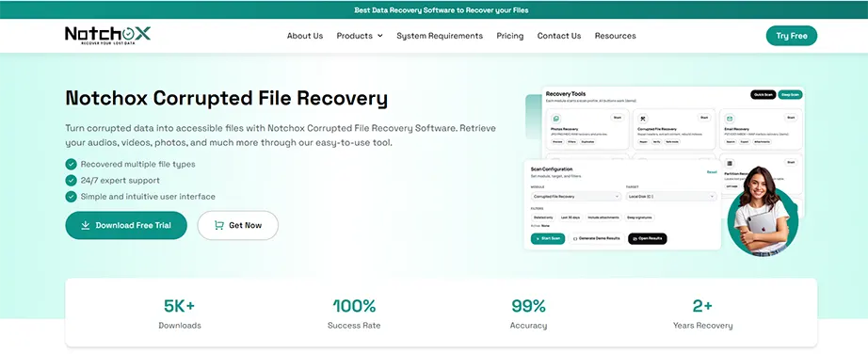Go to System Requirements
868x354 pixels.
coord(440,36)
